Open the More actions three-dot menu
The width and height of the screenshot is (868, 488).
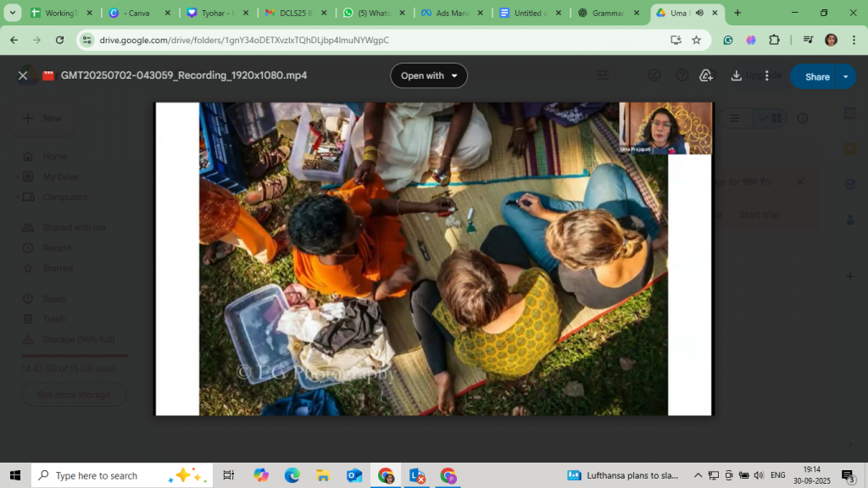coord(767,75)
